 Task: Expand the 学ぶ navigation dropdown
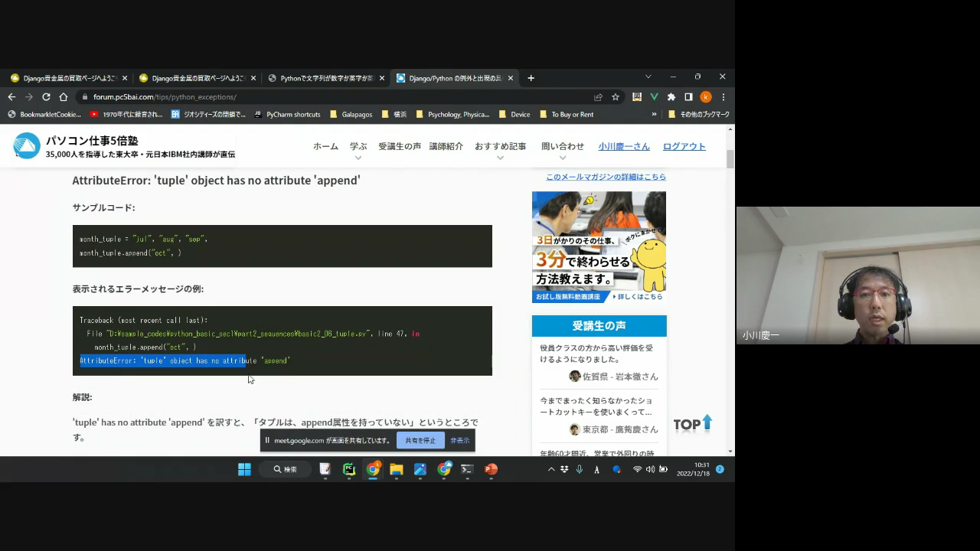pyautogui.click(x=358, y=147)
